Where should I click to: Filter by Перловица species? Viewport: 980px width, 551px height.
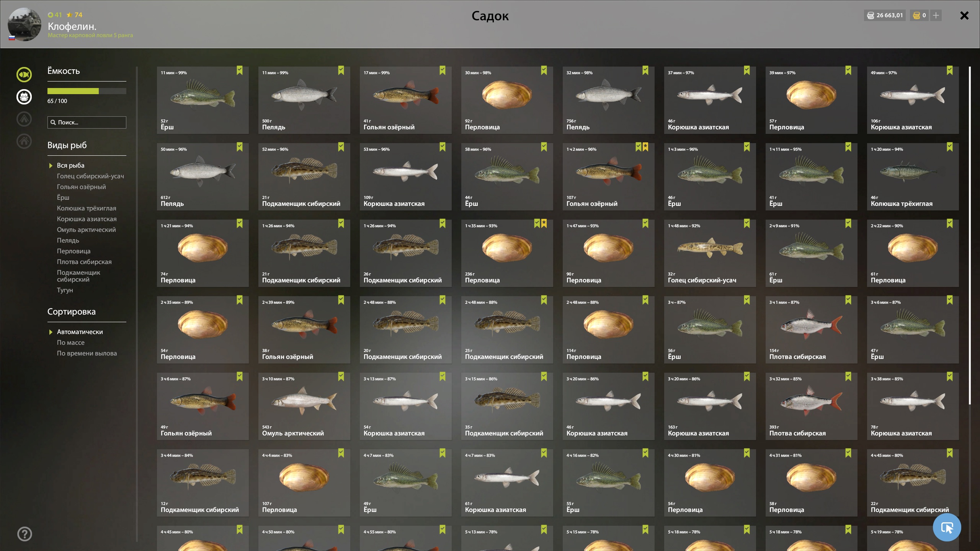(74, 251)
